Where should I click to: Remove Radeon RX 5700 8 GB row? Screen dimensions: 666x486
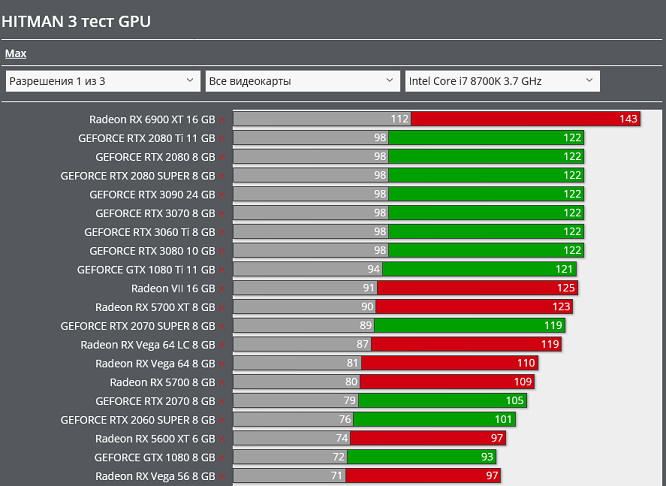[222, 383]
